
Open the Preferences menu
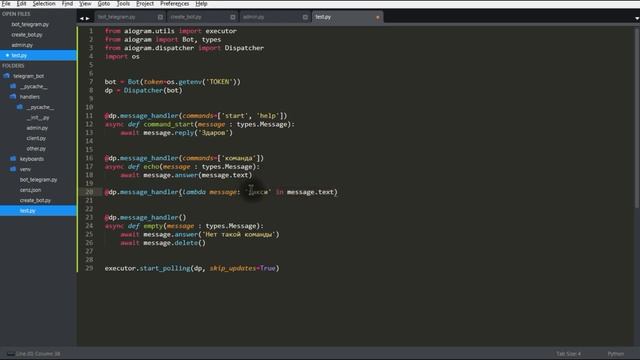coord(175,4)
